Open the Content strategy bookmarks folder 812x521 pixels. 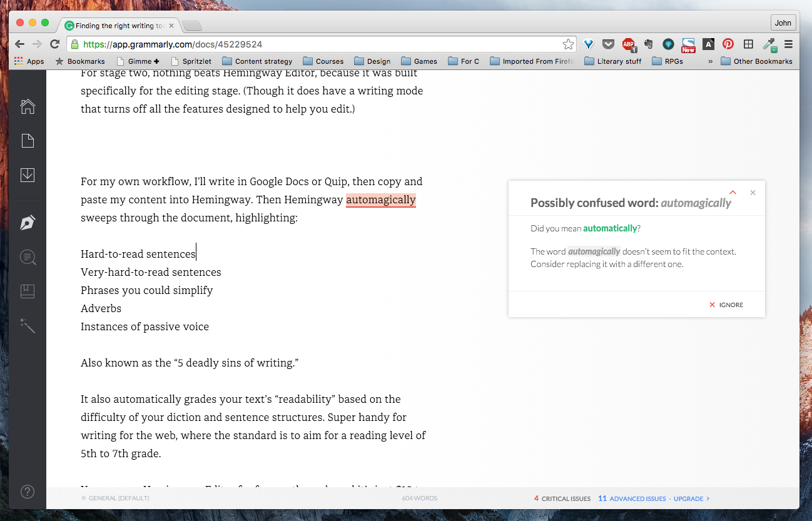click(257, 61)
